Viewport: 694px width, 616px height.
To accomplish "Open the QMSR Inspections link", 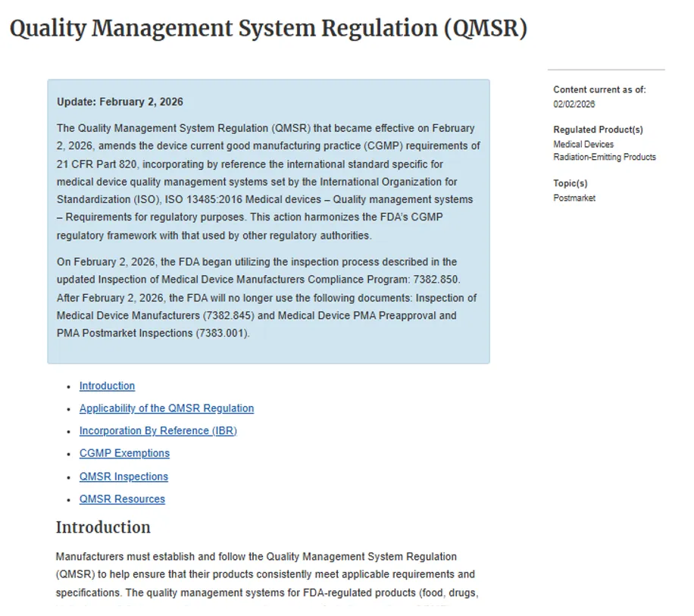I will click(x=123, y=477).
